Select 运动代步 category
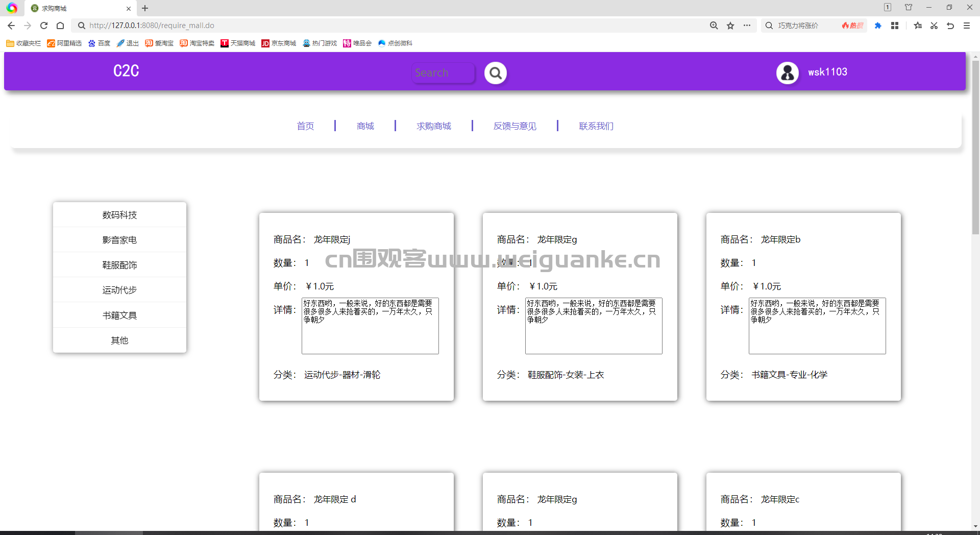This screenshot has width=980, height=535. click(x=119, y=290)
